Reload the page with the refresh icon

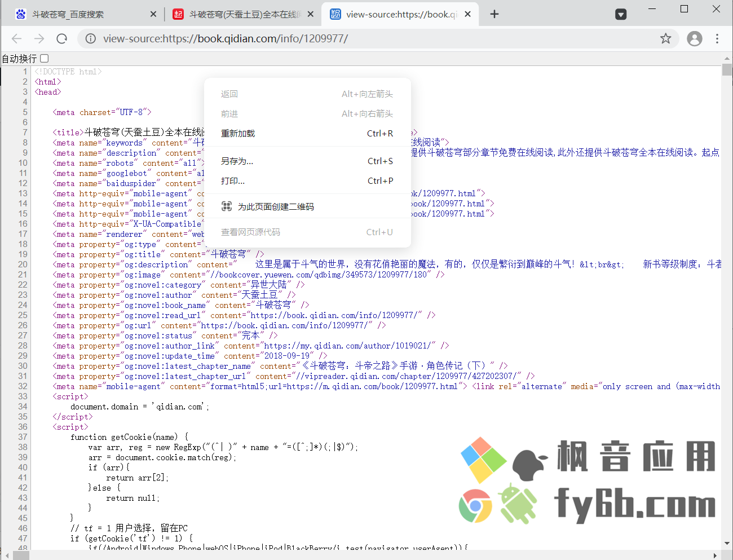tap(62, 38)
